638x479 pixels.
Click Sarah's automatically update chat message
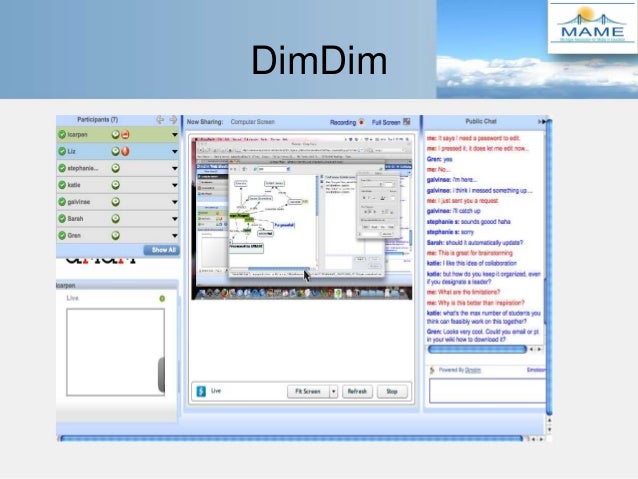[x=474, y=243]
